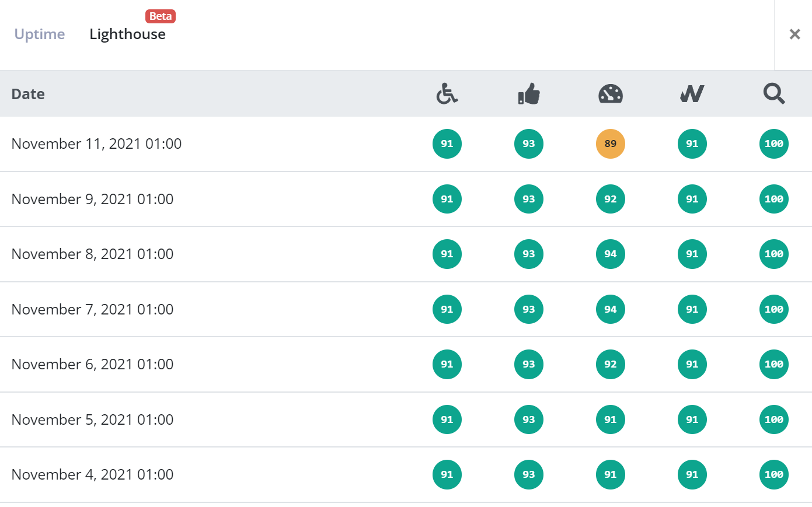Click the pulse waveform column icon
Screen dimensions: 812x507
692,93
